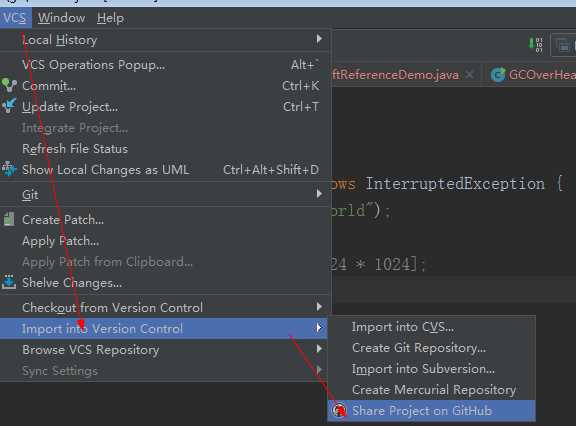
Task: Open VCS Operations Popup
Action: point(165,65)
